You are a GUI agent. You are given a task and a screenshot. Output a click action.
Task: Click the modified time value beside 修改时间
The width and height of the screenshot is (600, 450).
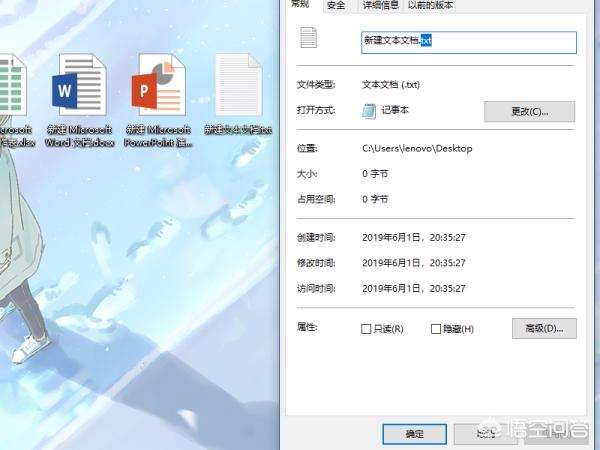(x=414, y=263)
